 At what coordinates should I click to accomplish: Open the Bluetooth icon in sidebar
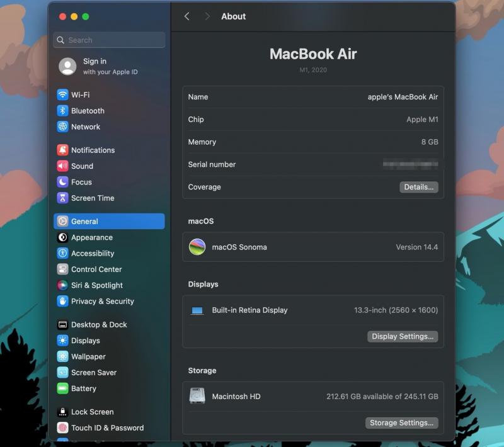(x=62, y=111)
